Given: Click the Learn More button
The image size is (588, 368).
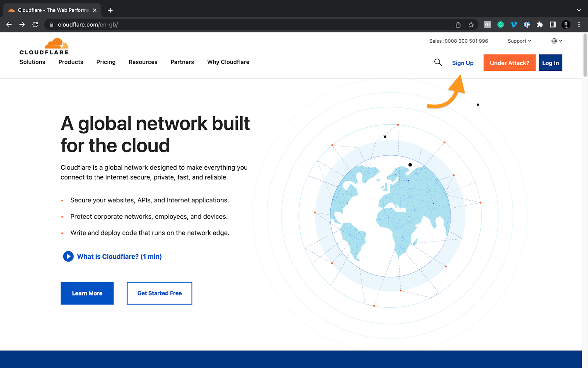Looking at the screenshot, I should pos(87,293).
